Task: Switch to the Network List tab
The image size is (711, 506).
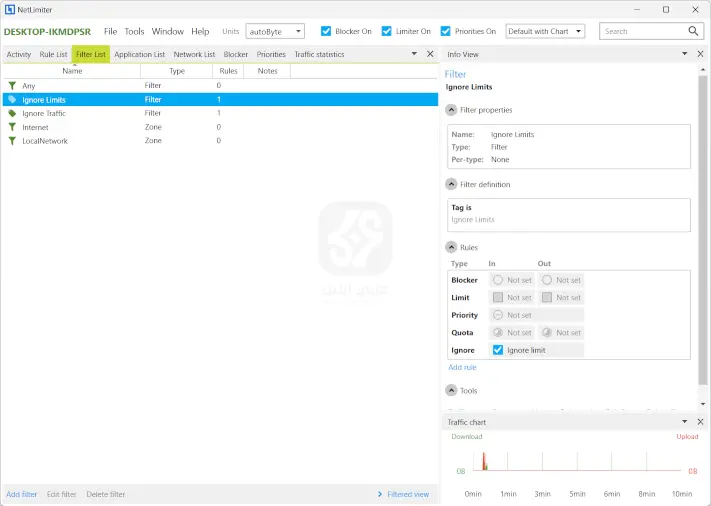Action: tap(194, 54)
